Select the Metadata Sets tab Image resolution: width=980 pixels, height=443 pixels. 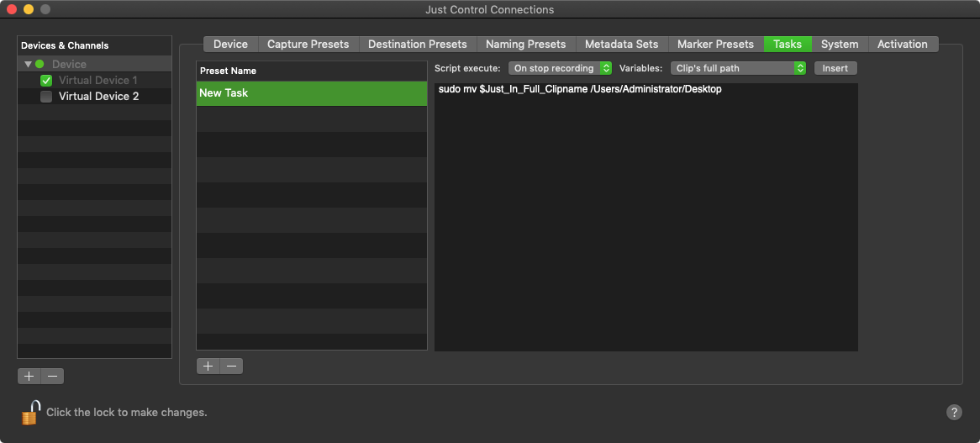pos(621,44)
